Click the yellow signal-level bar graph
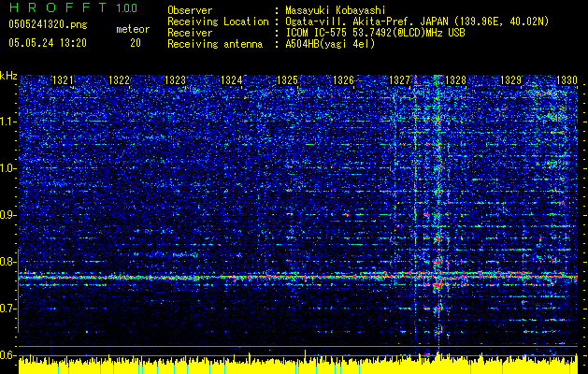Image resolution: width=588 pixels, height=374 pixels. 298,366
